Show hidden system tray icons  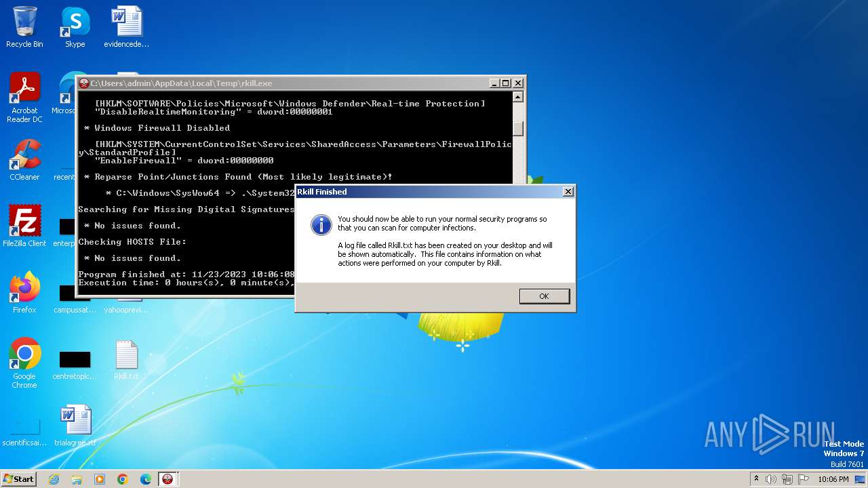tap(756, 479)
